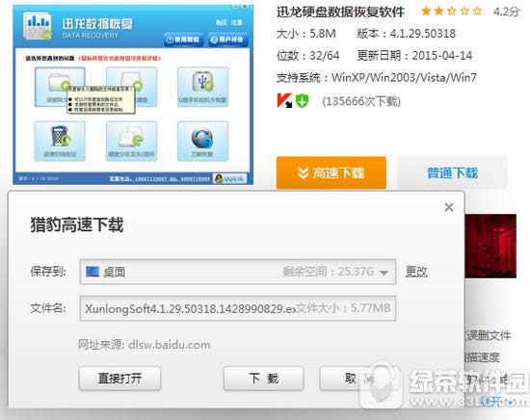Click the 直接打开 button

pos(120,379)
